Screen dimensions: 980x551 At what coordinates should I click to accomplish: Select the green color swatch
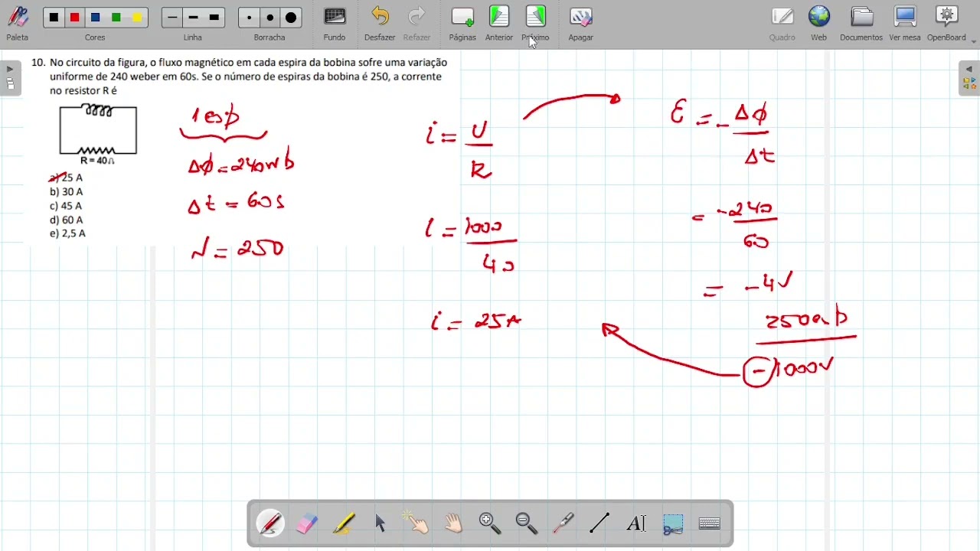(116, 18)
